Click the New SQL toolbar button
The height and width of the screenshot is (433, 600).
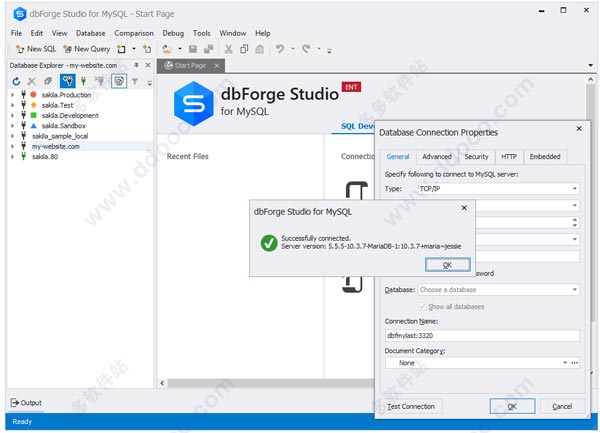(x=36, y=49)
